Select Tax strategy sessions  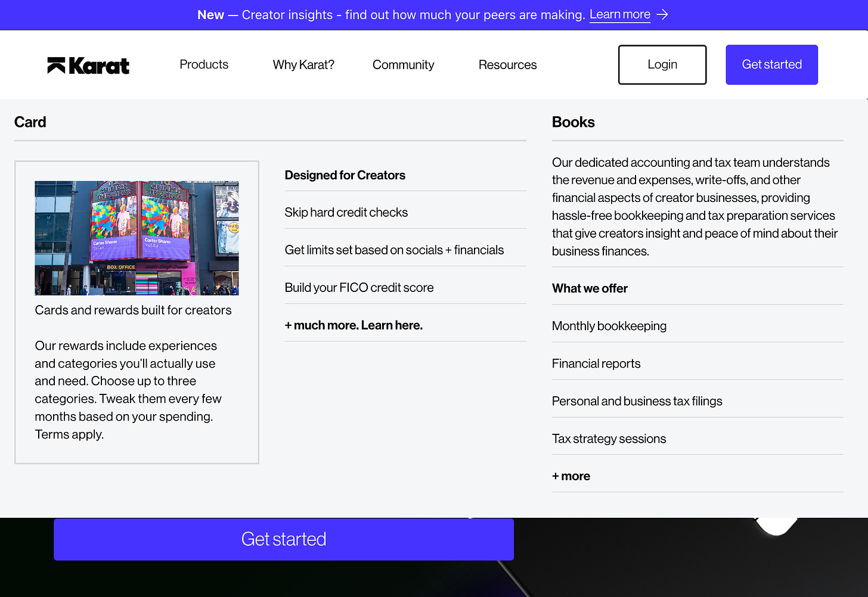609,439
